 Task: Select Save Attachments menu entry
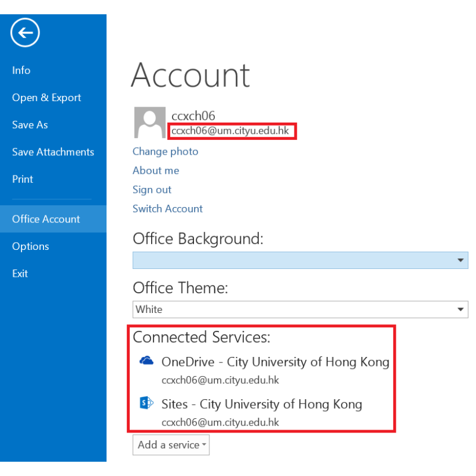[53, 152]
